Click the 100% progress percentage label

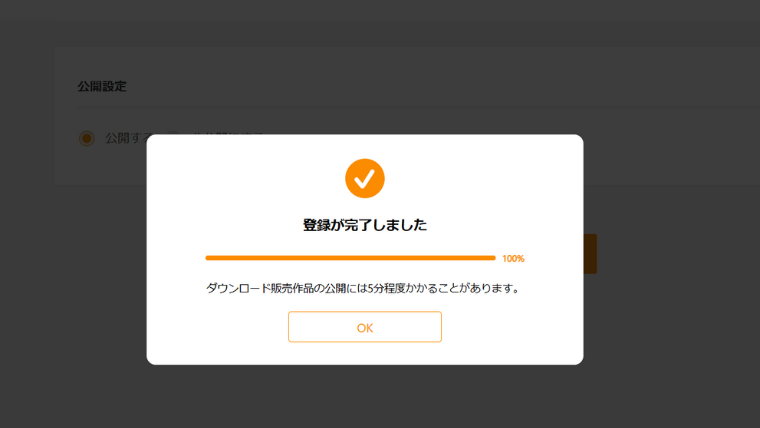[x=513, y=258]
